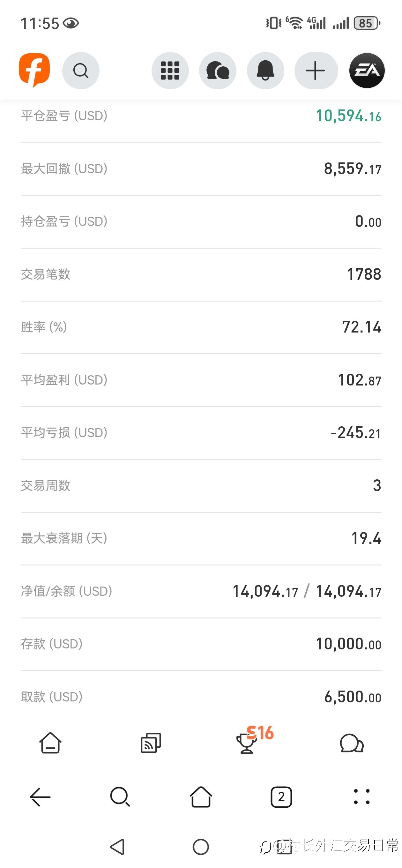Tap the 净值/余额 (USD) row
The width and height of the screenshot is (402, 868).
point(201,591)
